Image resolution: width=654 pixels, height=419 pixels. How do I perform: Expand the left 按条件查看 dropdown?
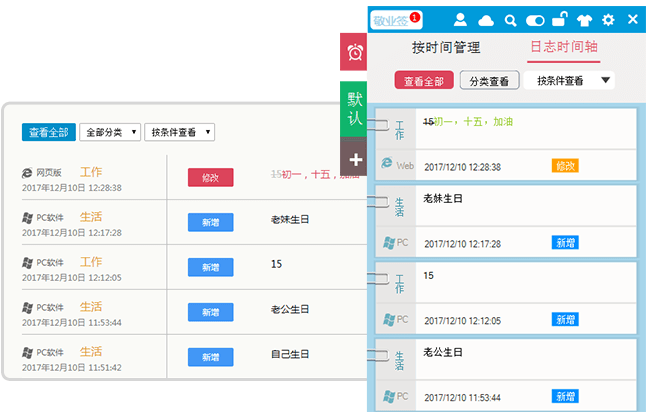(x=180, y=132)
